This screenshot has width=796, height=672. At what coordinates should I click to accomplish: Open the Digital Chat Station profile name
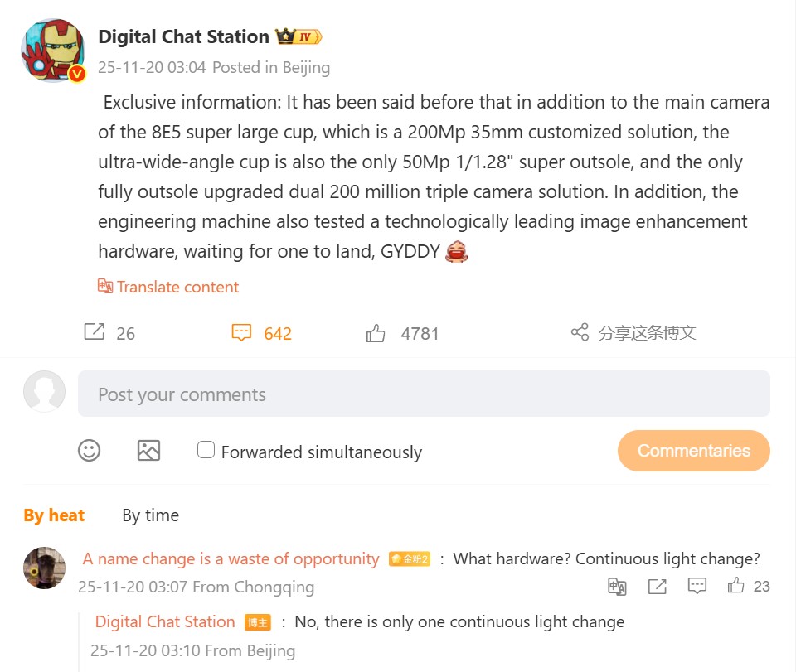(x=183, y=36)
